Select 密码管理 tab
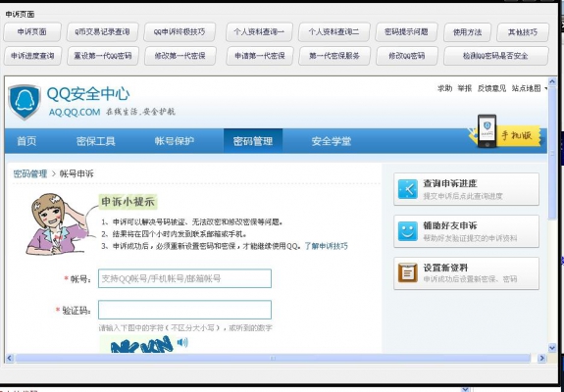Screen dimensions: 564x392 coord(253,141)
